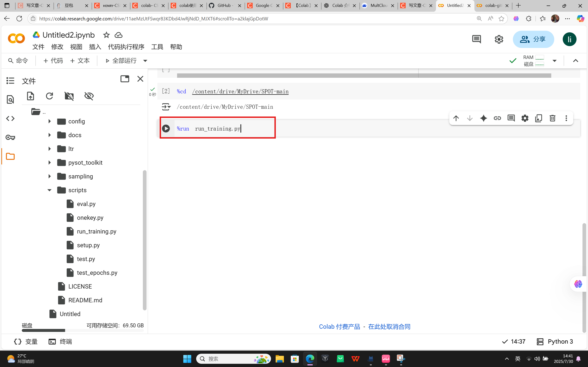
Task: Toggle the Drive mount folder icon
Action: pyautogui.click(x=69, y=96)
